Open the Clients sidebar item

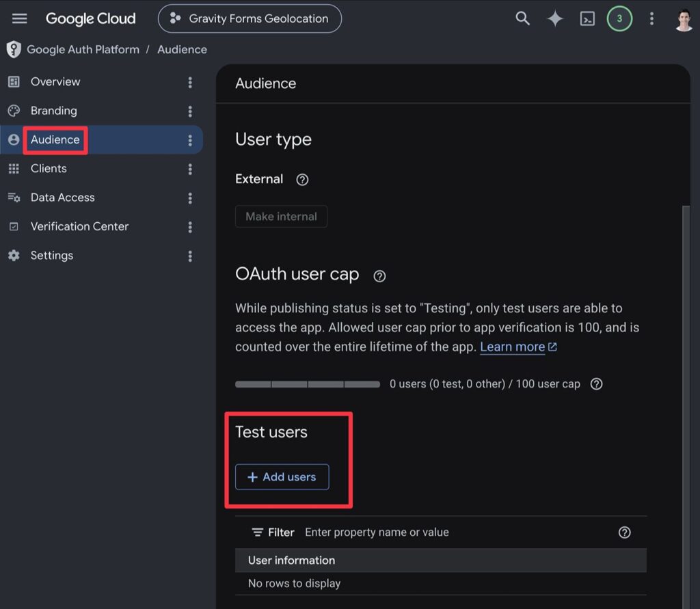pos(101,169)
